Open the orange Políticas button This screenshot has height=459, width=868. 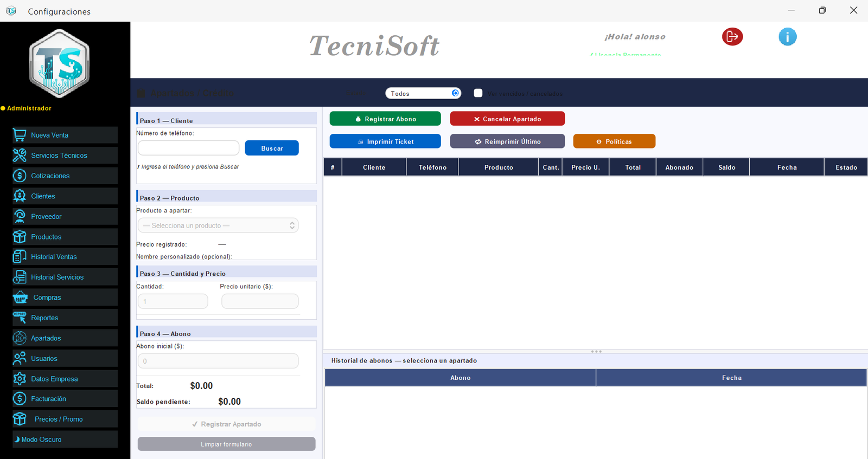614,141
